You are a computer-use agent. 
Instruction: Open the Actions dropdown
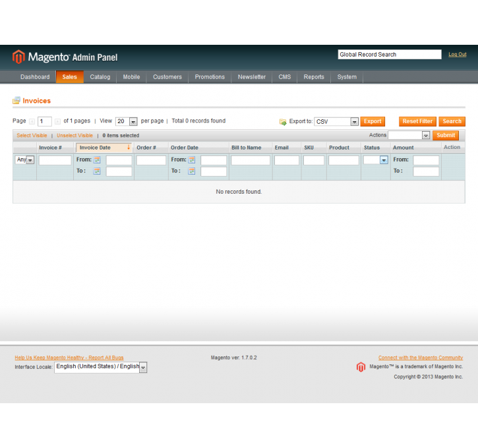tap(409, 135)
